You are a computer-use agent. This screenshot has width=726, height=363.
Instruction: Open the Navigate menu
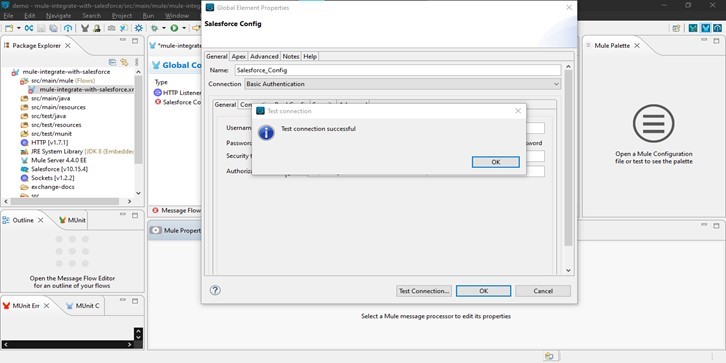58,16
